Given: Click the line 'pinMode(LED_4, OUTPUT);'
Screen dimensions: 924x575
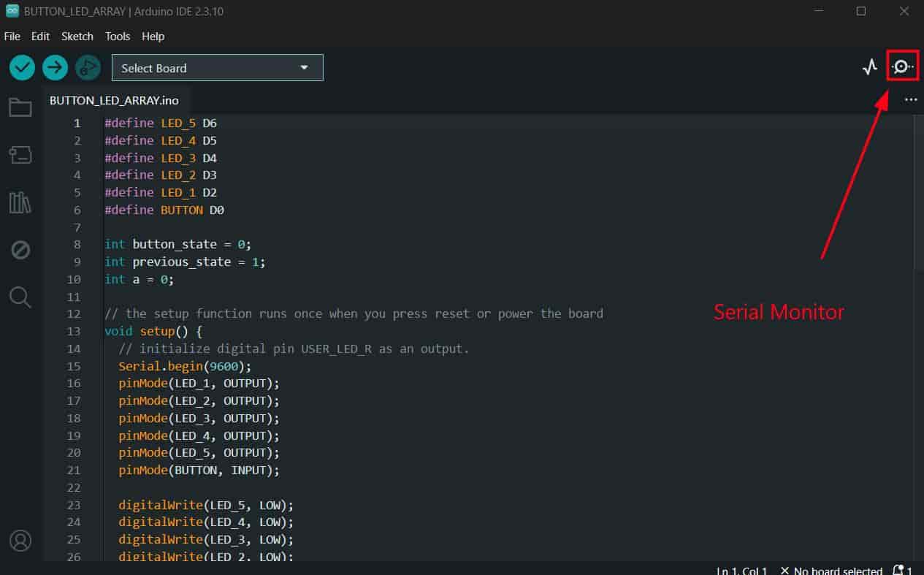Looking at the screenshot, I should tap(199, 435).
